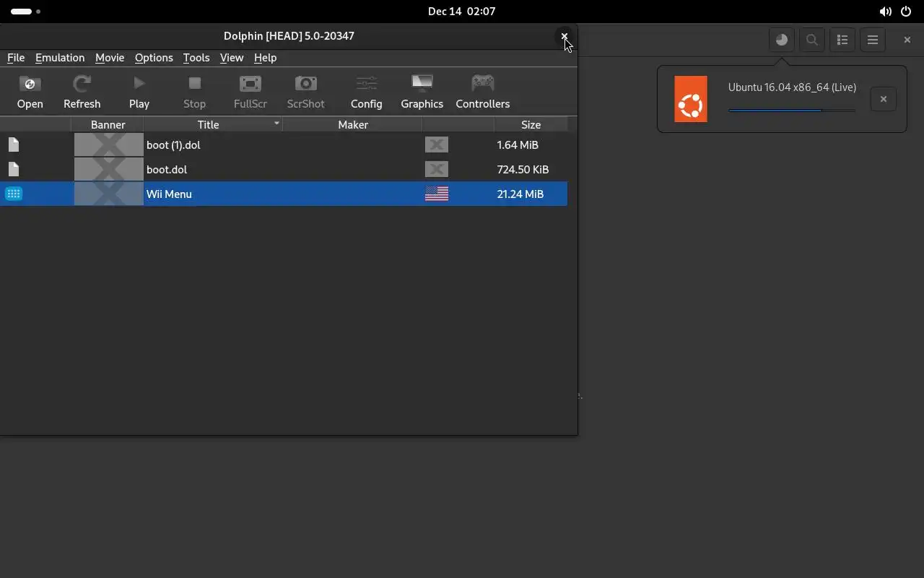Open the Tools menu

[196, 58]
